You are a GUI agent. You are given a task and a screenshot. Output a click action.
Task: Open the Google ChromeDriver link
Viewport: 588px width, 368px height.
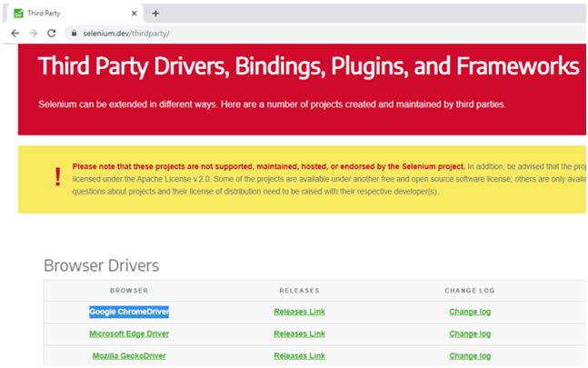click(129, 312)
